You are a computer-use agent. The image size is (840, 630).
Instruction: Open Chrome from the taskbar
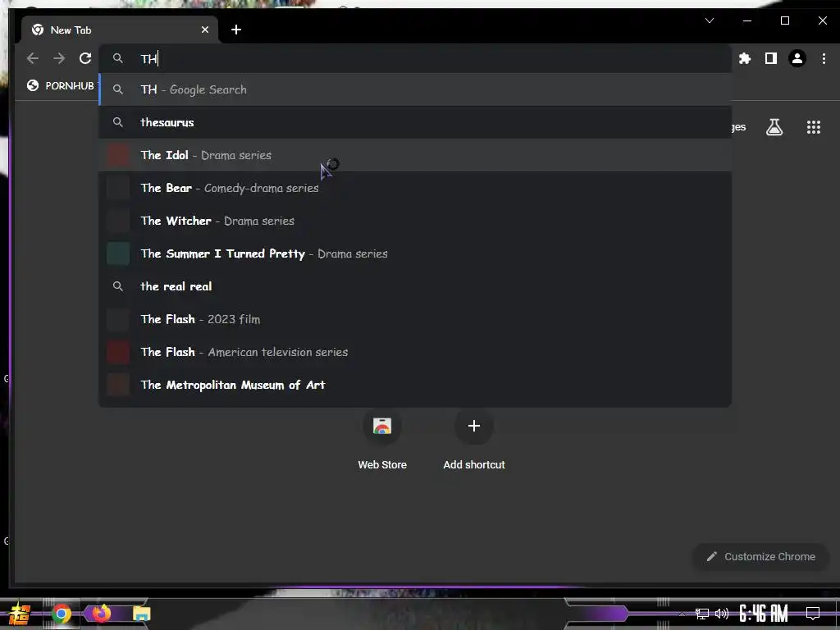62,614
